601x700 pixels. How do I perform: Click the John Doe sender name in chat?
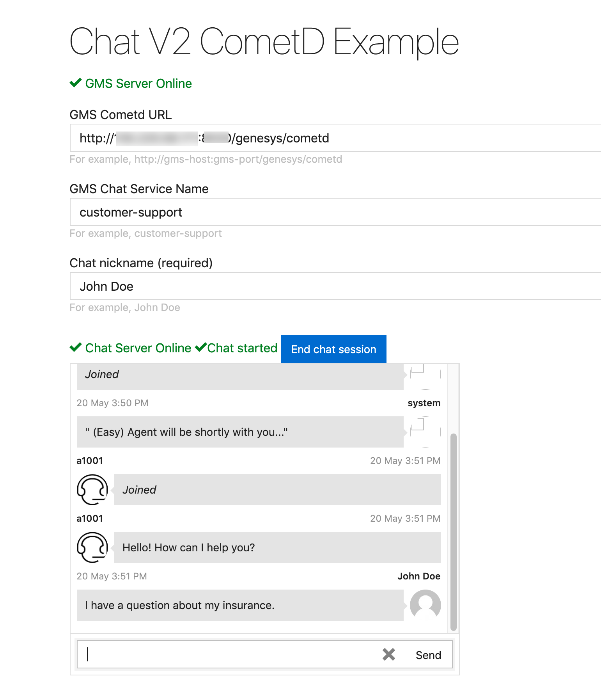pos(419,576)
